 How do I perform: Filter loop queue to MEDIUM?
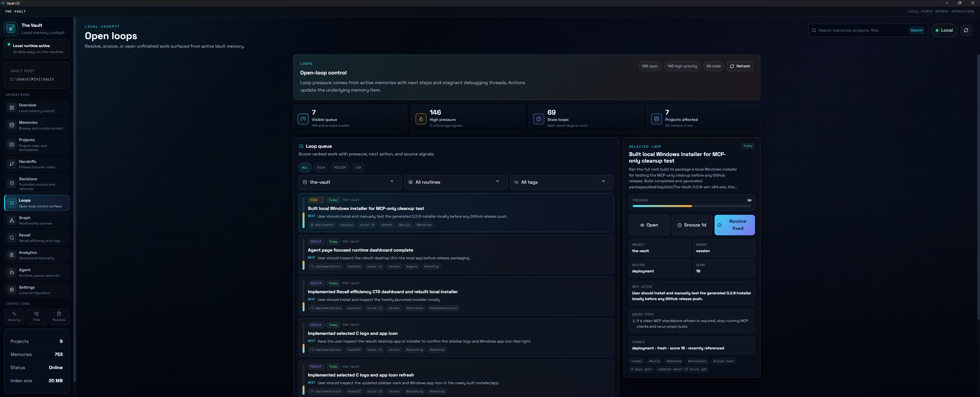340,167
